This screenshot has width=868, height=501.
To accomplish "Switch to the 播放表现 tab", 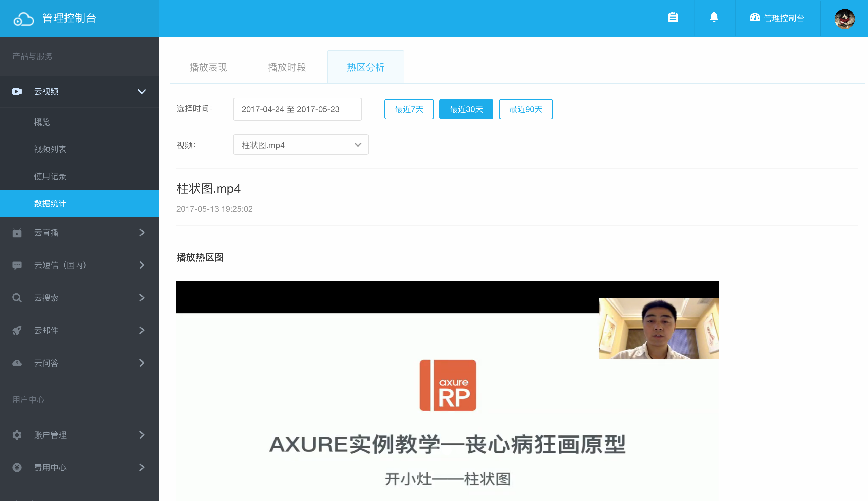I will tap(208, 68).
